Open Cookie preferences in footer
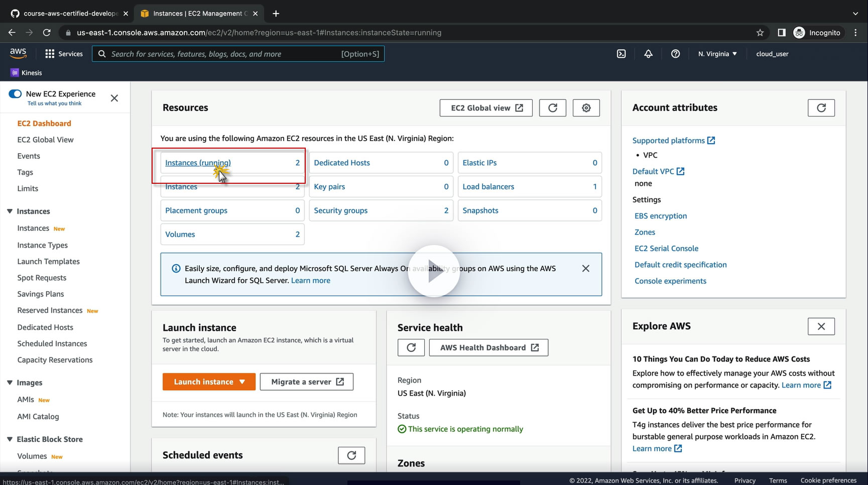 pos(828,480)
